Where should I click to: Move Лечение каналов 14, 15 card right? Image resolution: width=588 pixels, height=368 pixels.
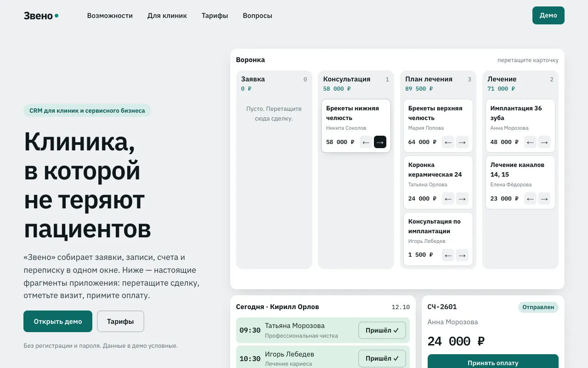[x=544, y=199]
